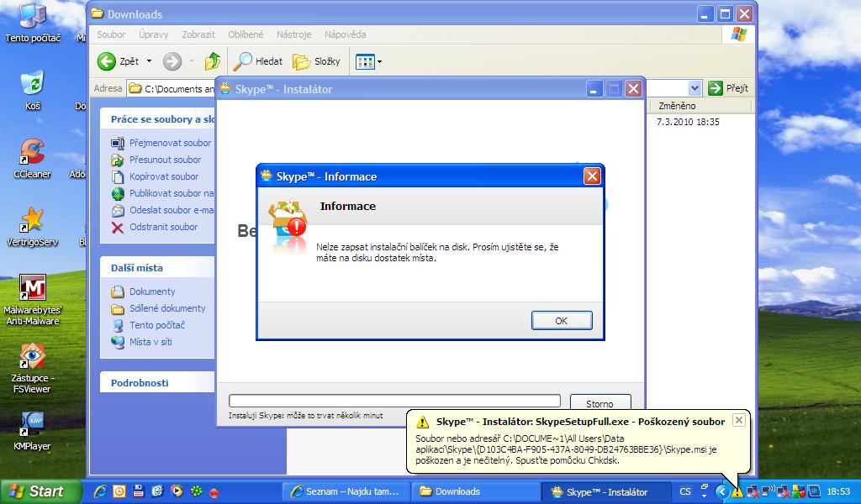Open Dokumenty under Další místa
This screenshot has width=861, height=504.
[152, 291]
